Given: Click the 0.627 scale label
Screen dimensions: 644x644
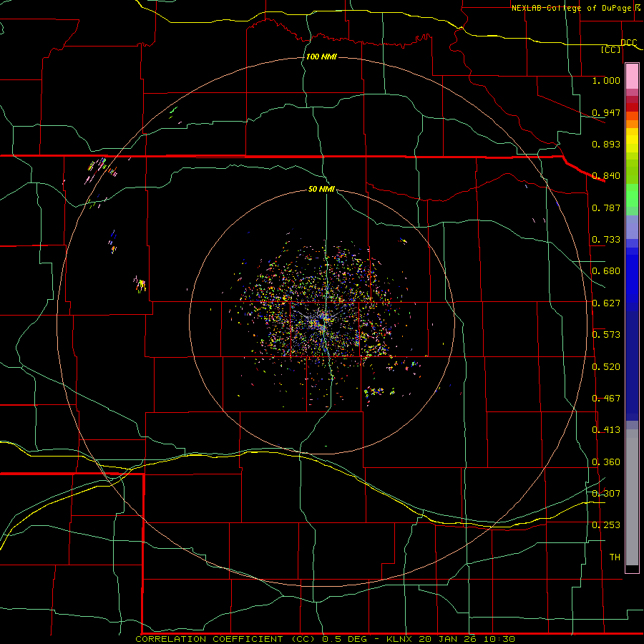Looking at the screenshot, I should pyautogui.click(x=606, y=303).
